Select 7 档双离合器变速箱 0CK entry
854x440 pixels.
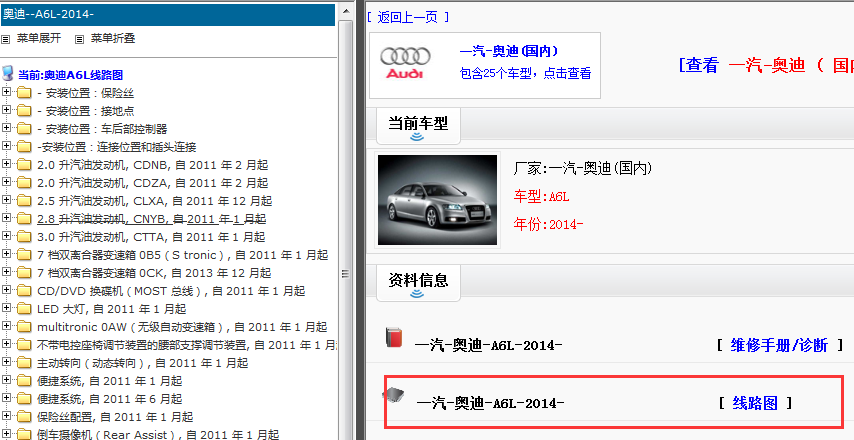[x=154, y=273]
